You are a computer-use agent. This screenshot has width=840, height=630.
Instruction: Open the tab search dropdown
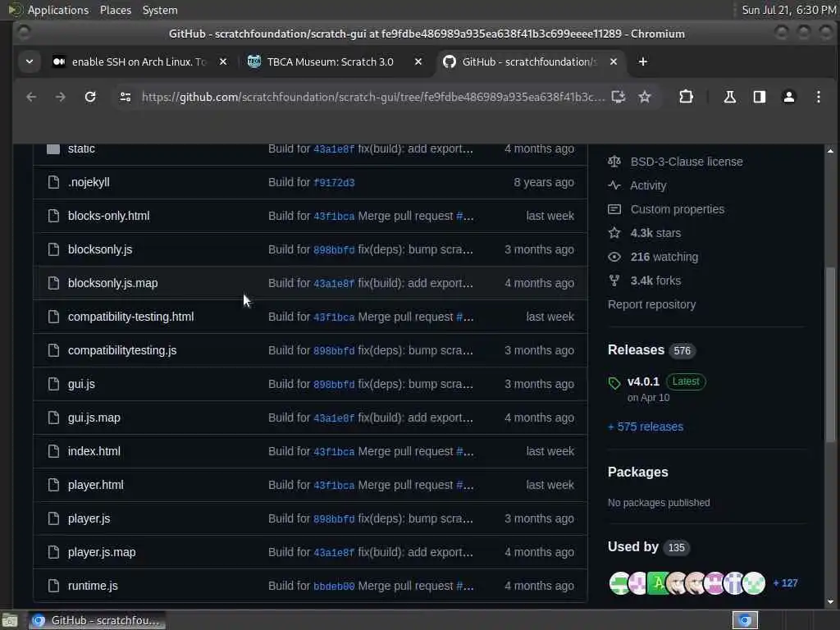tap(30, 62)
